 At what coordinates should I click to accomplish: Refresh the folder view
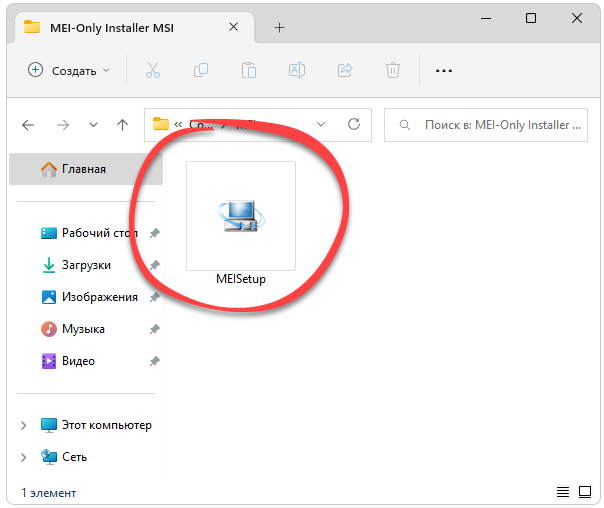click(354, 124)
